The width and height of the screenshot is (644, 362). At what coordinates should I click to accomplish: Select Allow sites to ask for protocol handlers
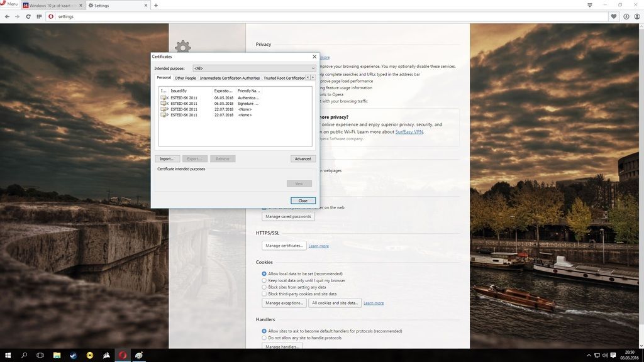[x=264, y=331]
